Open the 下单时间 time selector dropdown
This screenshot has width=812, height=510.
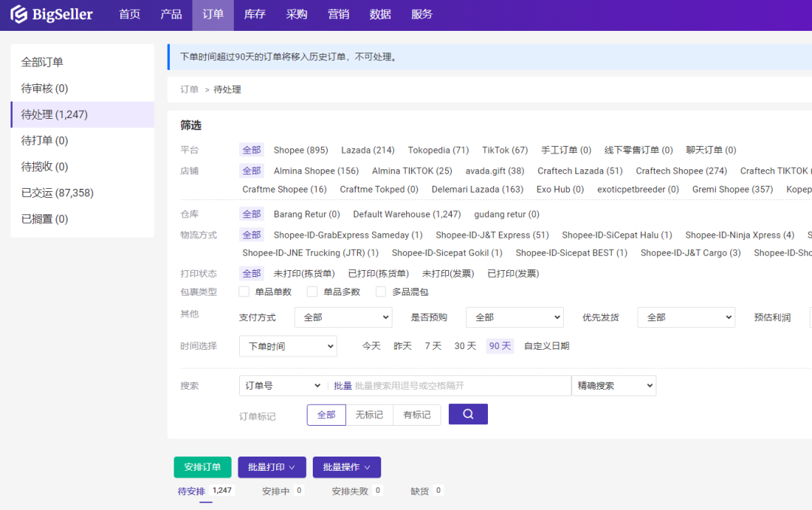click(288, 346)
